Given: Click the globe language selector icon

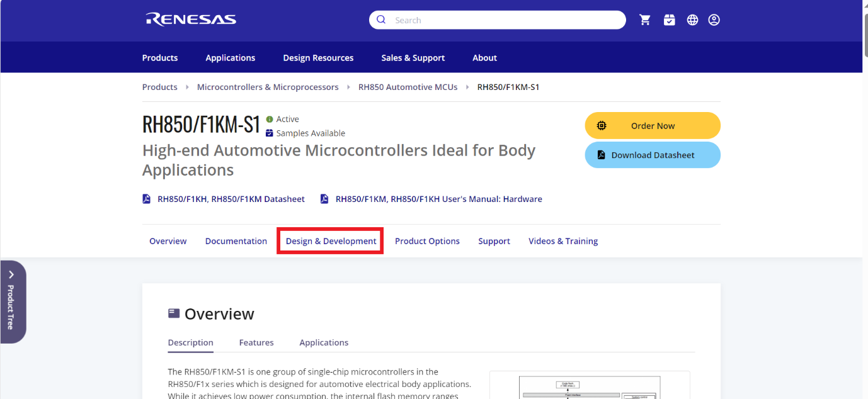Looking at the screenshot, I should click(x=692, y=20).
